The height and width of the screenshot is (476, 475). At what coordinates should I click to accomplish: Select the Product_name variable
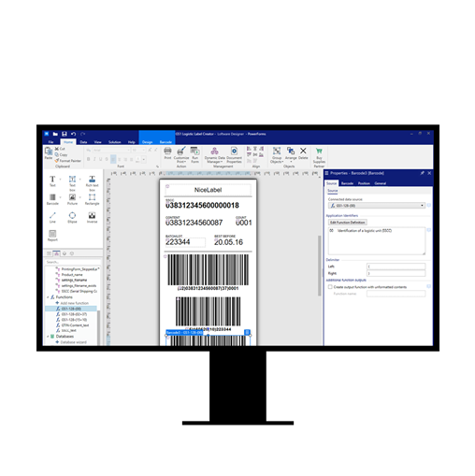click(72, 275)
